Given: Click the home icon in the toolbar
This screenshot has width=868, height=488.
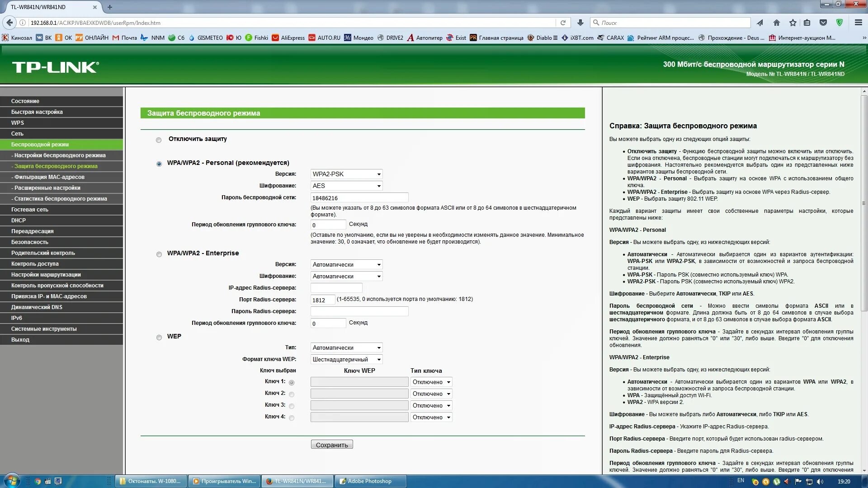Looking at the screenshot, I should (x=777, y=23).
